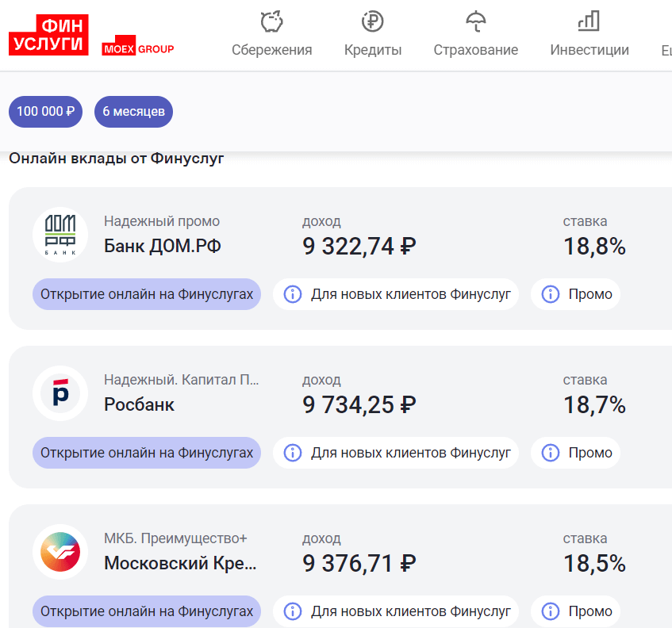Click the Московский Кредитный Банк logo
672x628 pixels.
[61, 551]
